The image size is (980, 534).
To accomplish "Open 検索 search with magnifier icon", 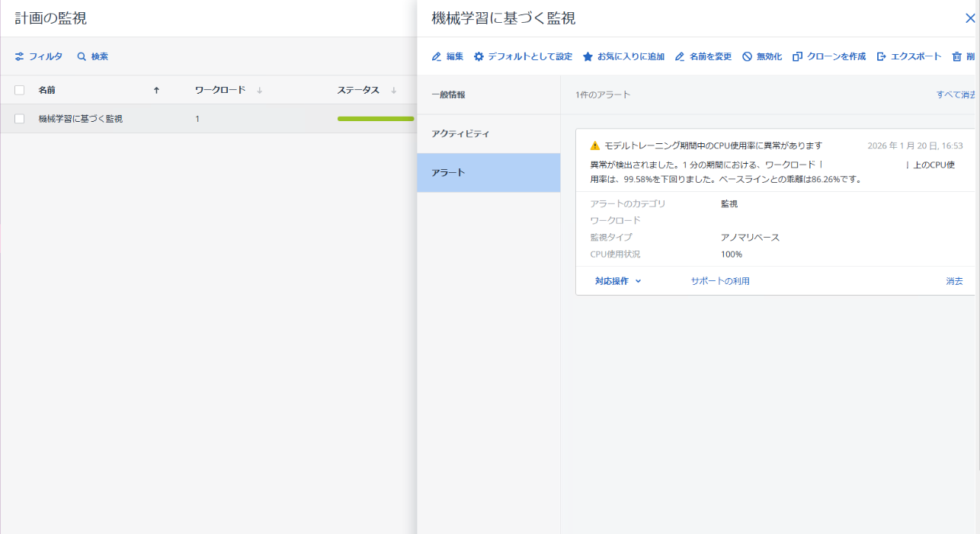I will click(x=82, y=56).
